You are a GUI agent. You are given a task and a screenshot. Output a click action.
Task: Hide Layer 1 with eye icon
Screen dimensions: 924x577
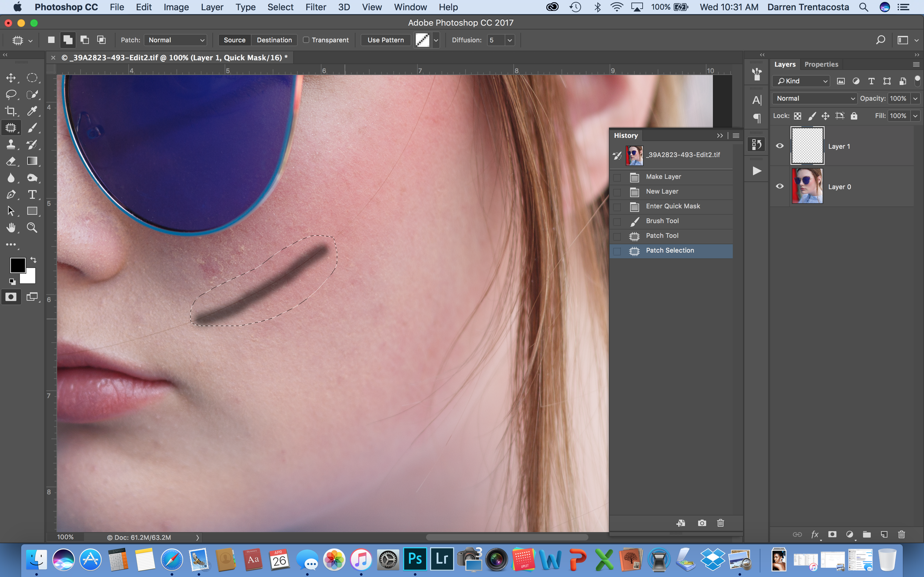pos(780,146)
